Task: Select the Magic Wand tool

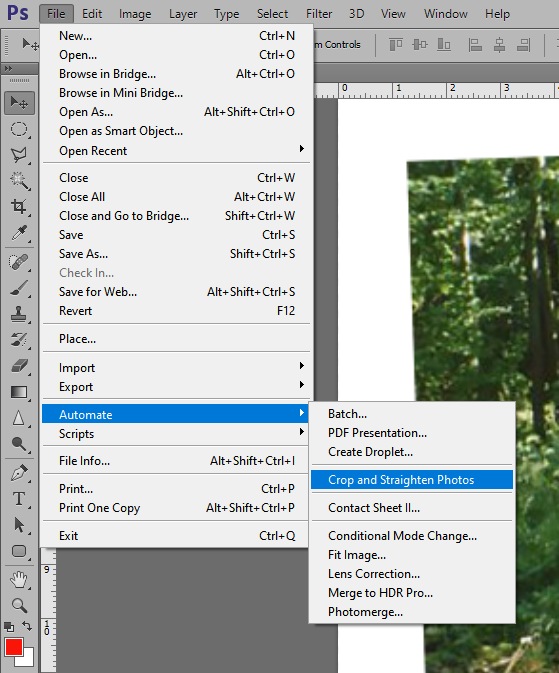Action: tap(19, 181)
